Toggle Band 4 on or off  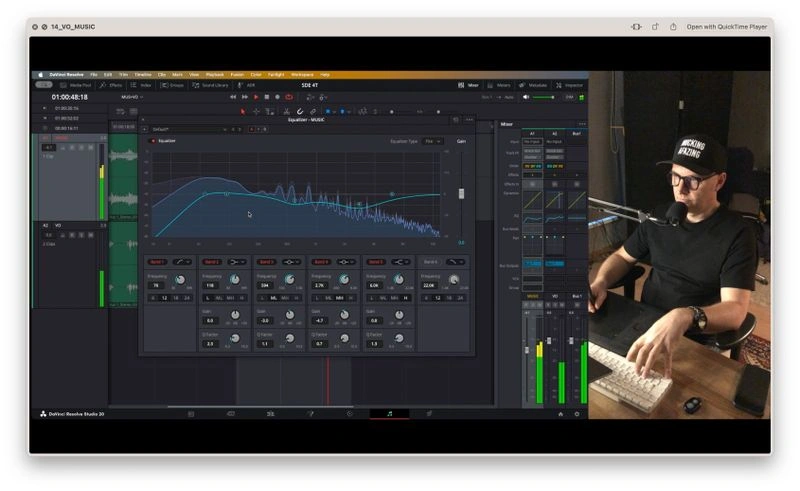coord(321,262)
